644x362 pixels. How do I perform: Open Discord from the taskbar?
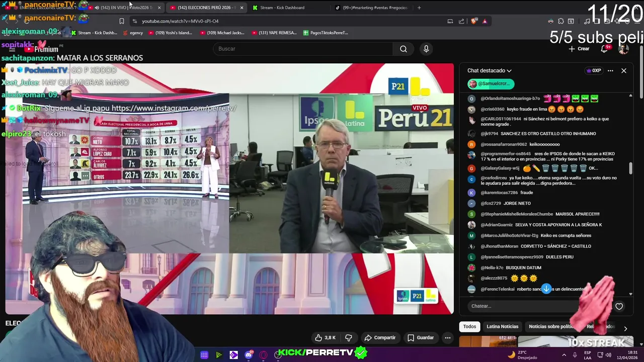249,355
